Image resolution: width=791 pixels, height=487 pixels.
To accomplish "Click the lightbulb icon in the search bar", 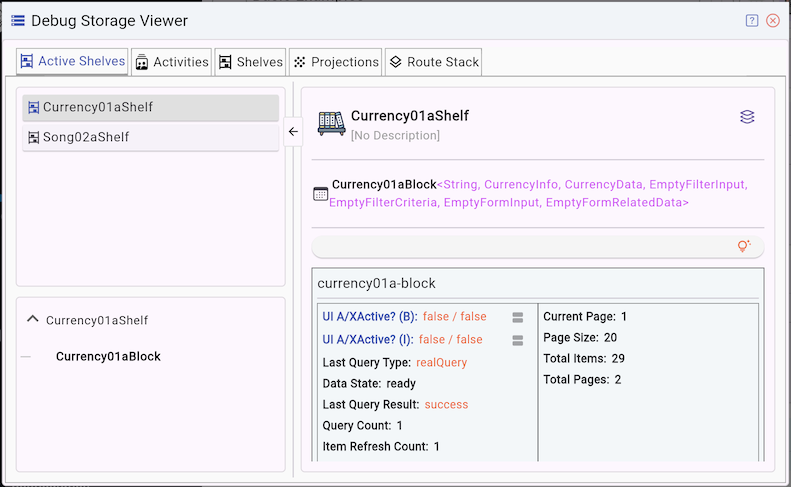I will [743, 246].
